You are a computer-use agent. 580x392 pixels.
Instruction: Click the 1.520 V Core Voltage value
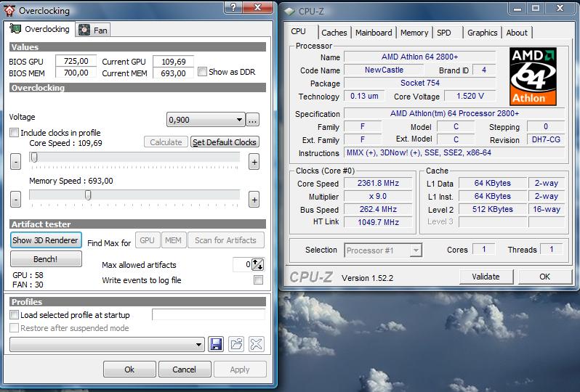(x=470, y=96)
